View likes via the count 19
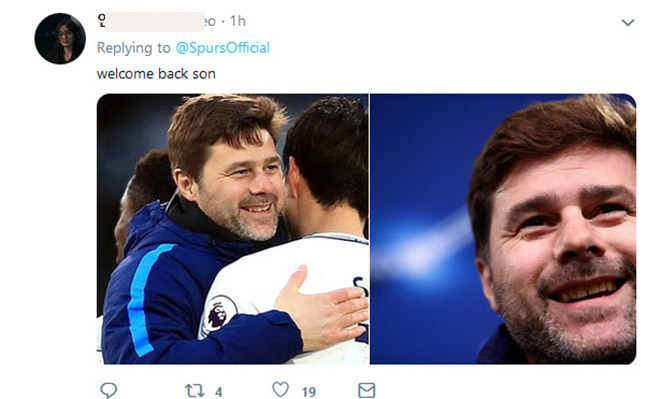Viewport: 660px width, 399px height. tap(309, 392)
